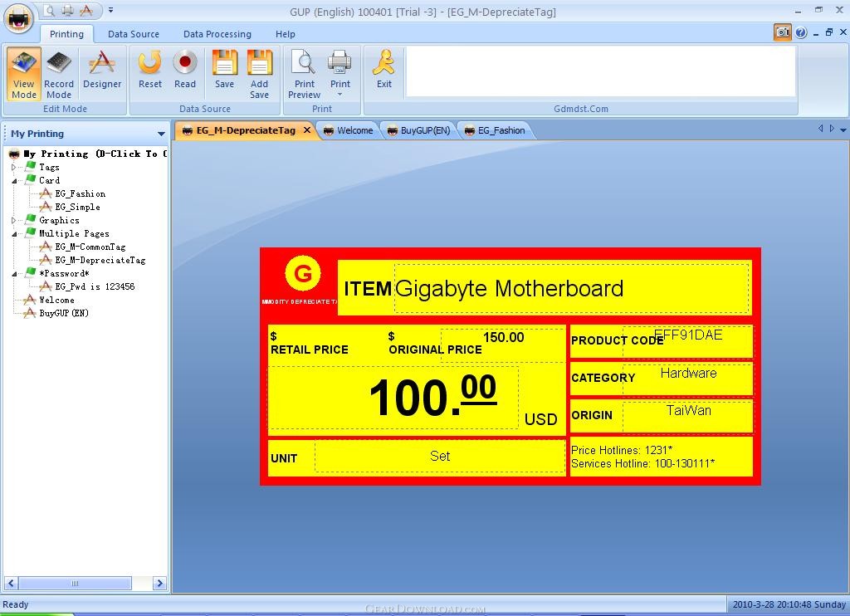Click the tree panel horizontal scrollbar thumb
This screenshot has width=850, height=616.
coord(75,584)
